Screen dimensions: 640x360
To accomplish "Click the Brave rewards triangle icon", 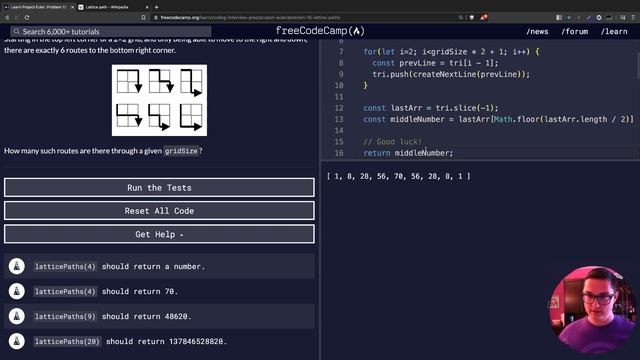I will (484, 18).
